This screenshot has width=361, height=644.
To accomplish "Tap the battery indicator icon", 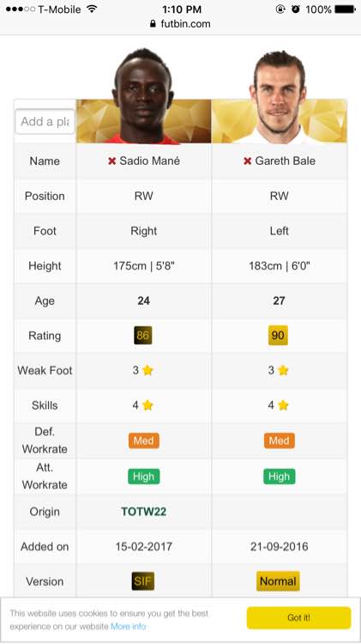I will click(x=345, y=9).
